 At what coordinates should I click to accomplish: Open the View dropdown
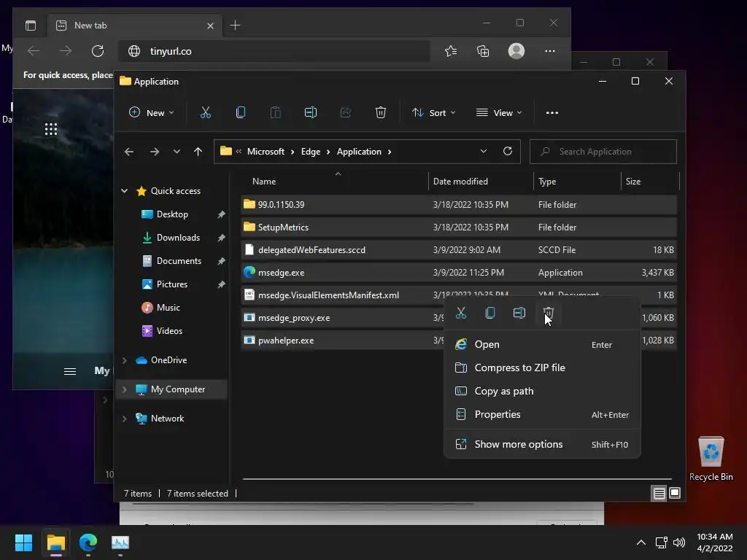click(499, 113)
